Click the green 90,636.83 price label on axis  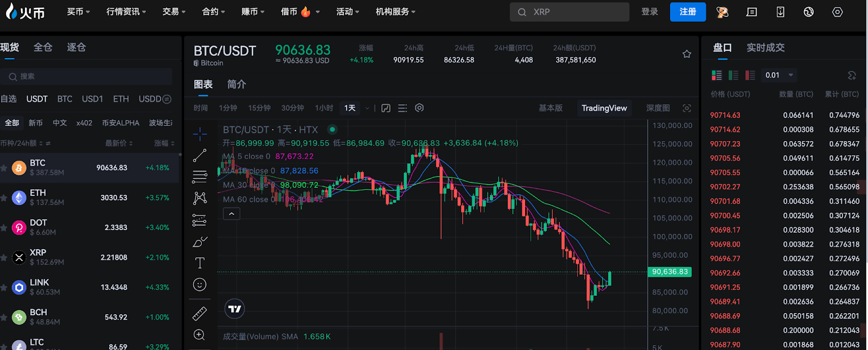click(670, 271)
